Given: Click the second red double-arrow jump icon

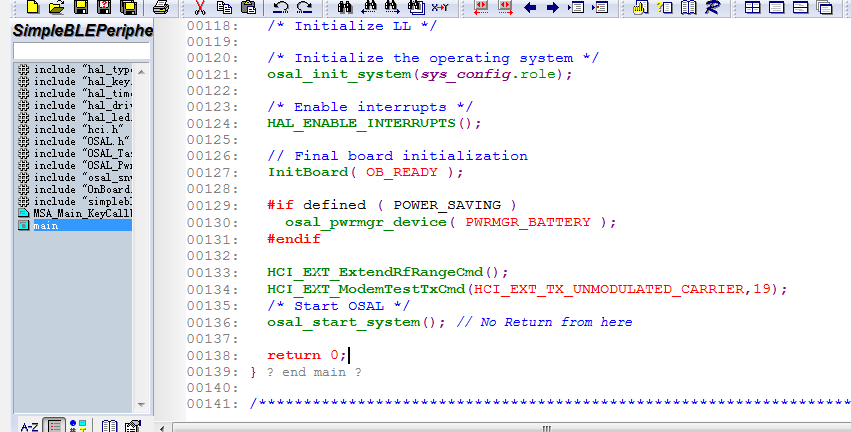Looking at the screenshot, I should point(505,7).
